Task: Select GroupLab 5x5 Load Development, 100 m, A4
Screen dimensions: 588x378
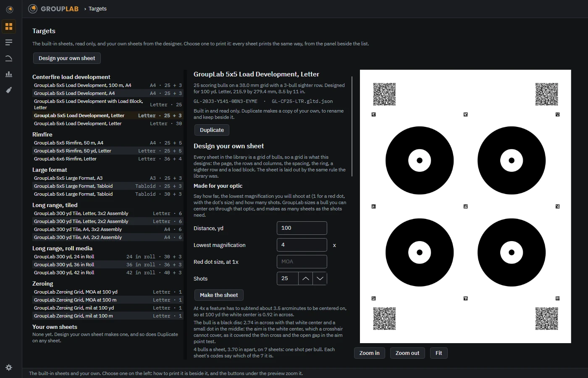Action: (x=108, y=85)
